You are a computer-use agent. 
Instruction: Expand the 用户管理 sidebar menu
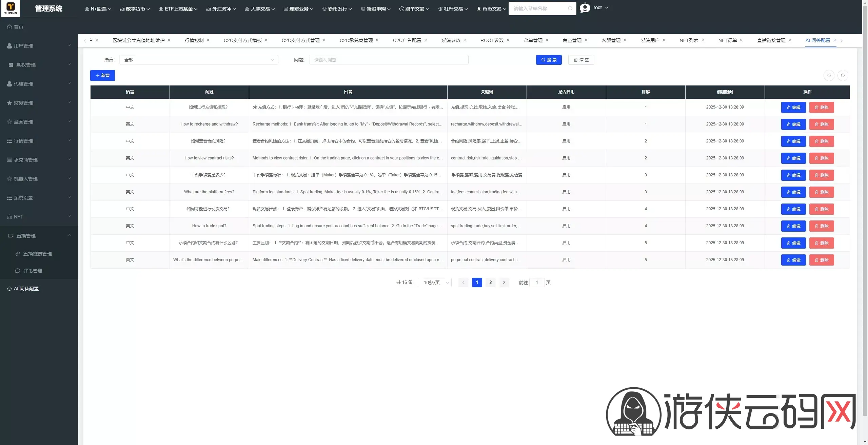tap(39, 45)
